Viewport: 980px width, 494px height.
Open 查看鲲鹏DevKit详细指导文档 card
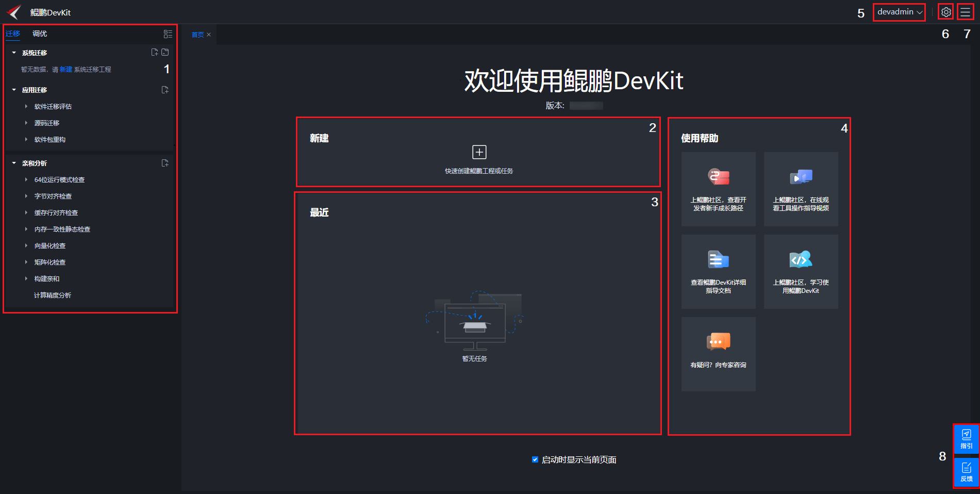pyautogui.click(x=719, y=272)
